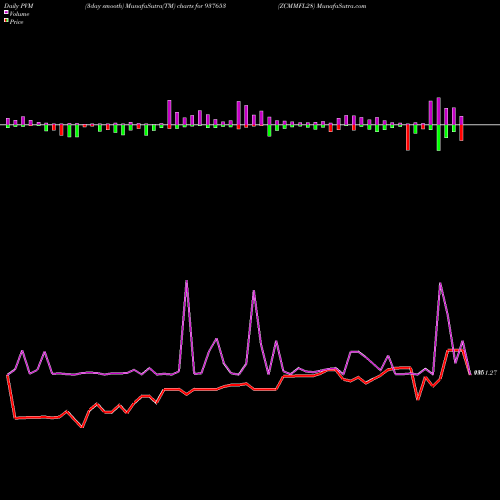500x500 pixels.
Task: Click the Volume legend color box
Action: tap(6, 12)
